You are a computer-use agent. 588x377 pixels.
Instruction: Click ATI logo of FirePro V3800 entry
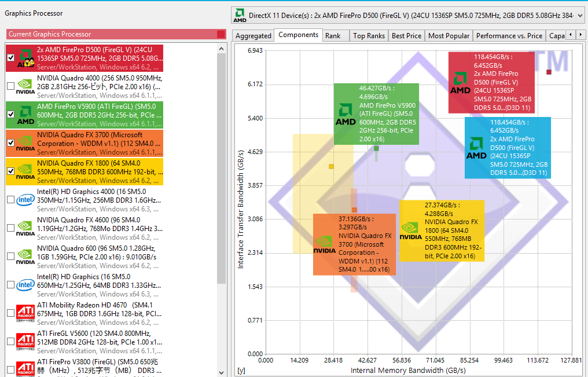click(25, 368)
